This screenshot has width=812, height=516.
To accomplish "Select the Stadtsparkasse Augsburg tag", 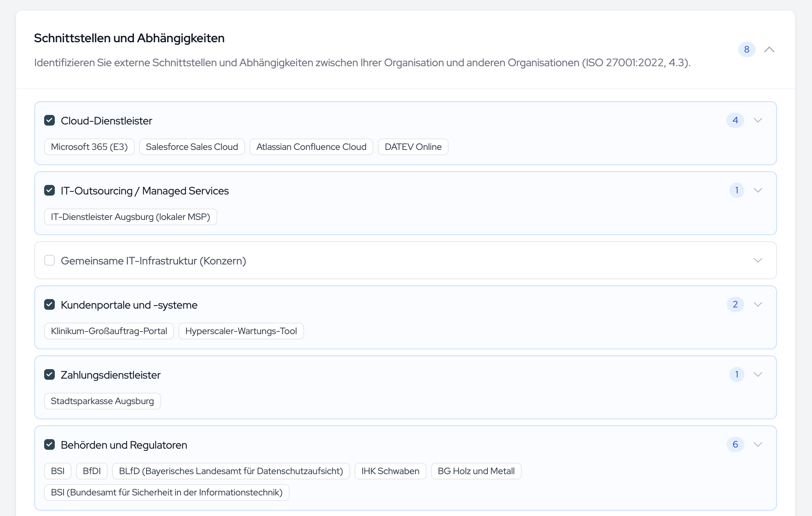I will tap(102, 401).
